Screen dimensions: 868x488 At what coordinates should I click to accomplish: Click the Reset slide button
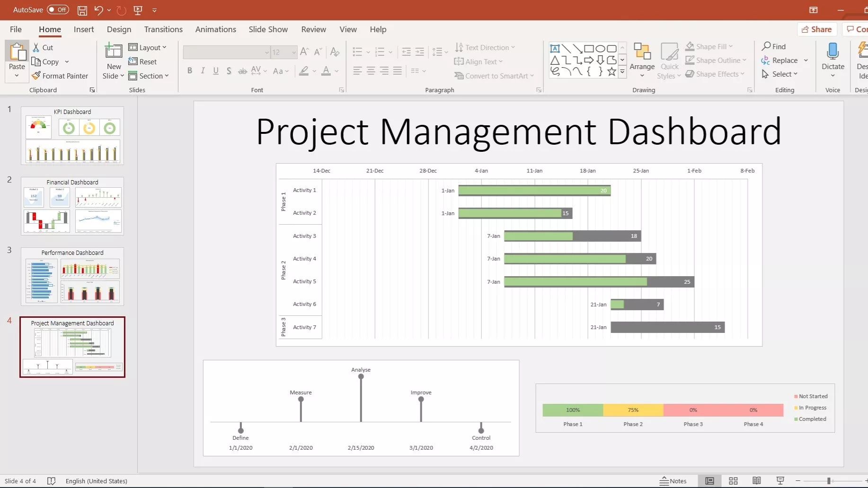tap(143, 61)
